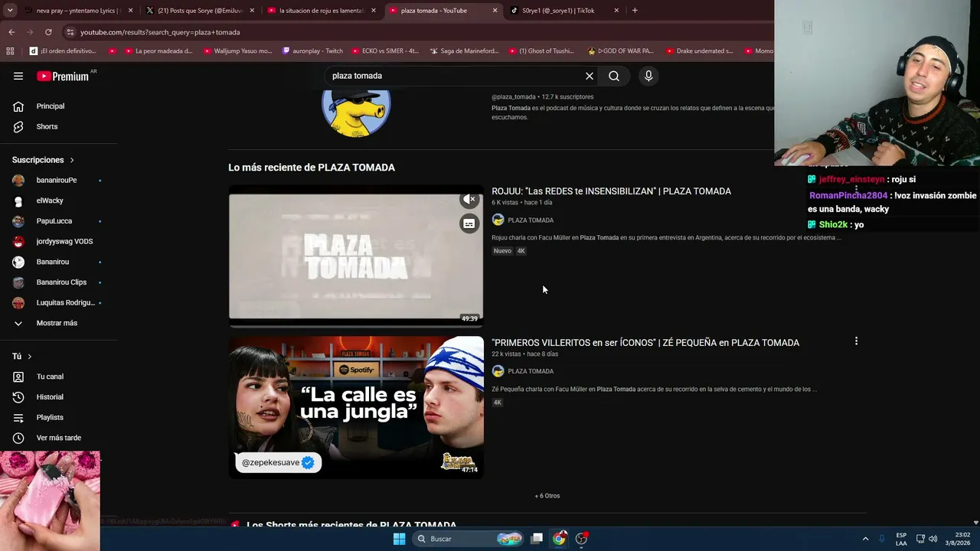Close the S0rye1 TikTok tab

616,11
